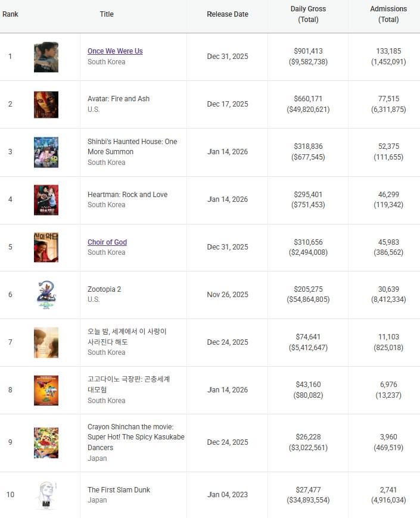Viewport: 420px width, 518px height.
Task: Sort by the Title column header
Action: (x=107, y=14)
